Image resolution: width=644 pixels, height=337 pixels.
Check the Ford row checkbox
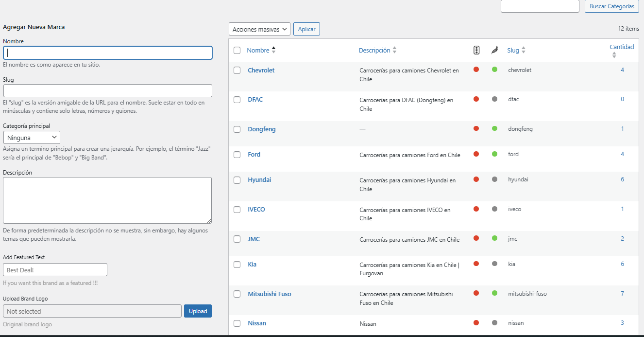[237, 155]
